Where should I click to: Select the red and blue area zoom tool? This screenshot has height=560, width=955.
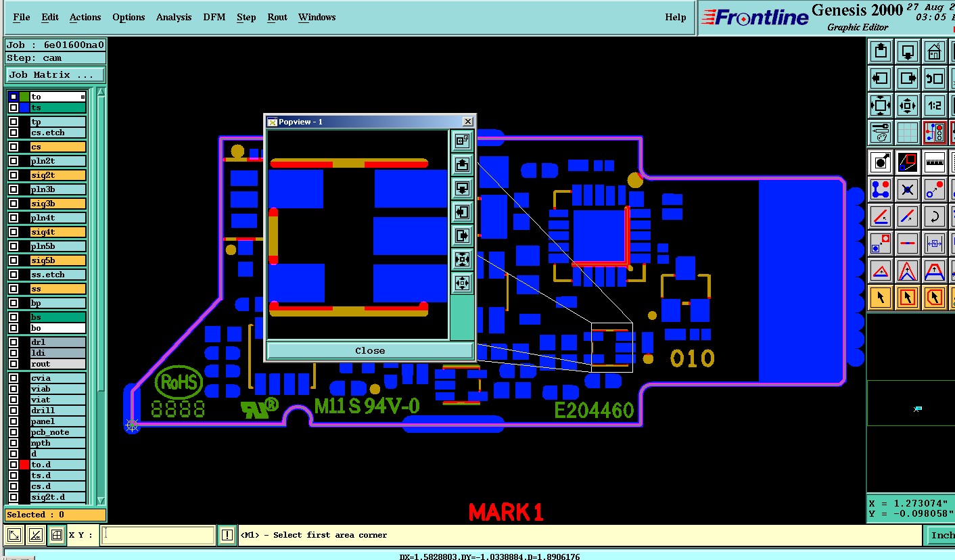(908, 162)
